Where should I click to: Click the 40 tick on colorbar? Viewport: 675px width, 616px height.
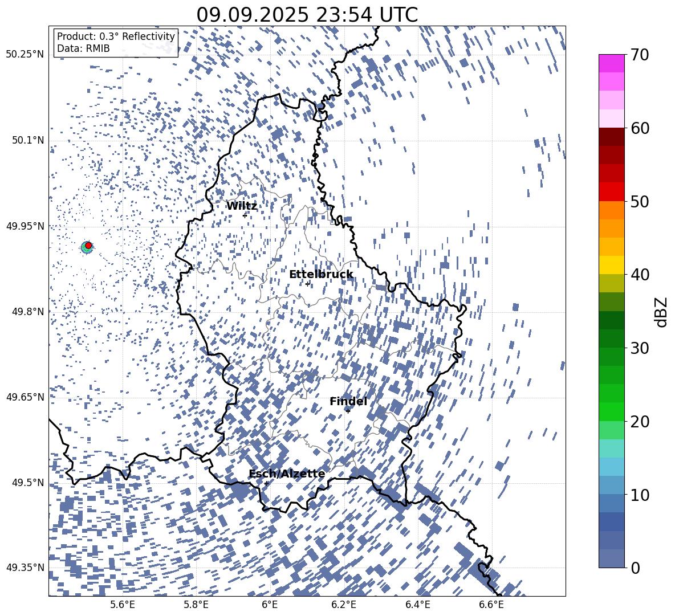[640, 275]
